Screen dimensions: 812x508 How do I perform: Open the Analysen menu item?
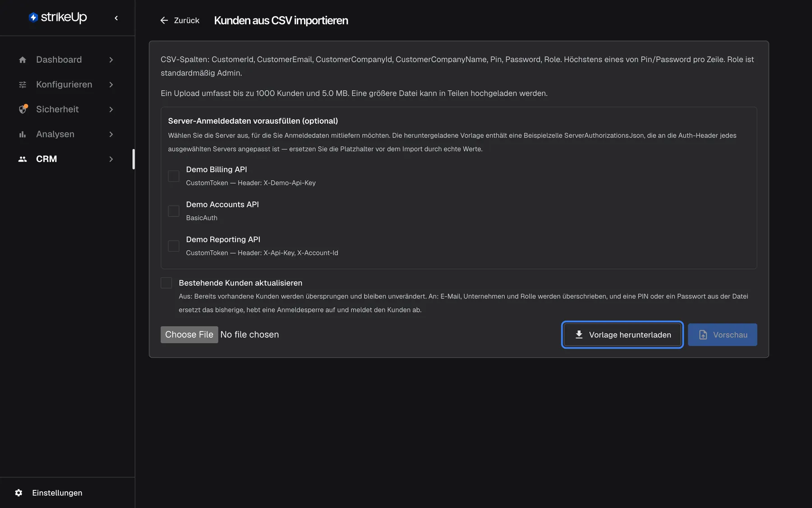pyautogui.click(x=67, y=134)
